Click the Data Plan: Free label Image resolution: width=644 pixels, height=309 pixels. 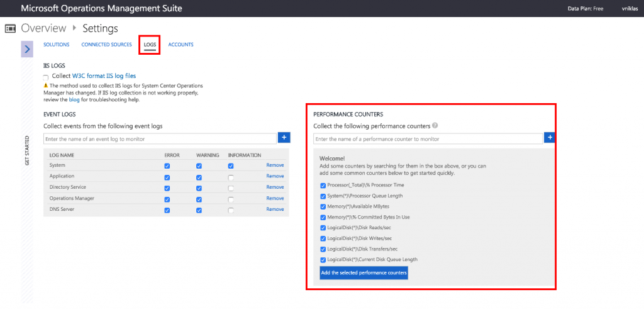(x=586, y=9)
